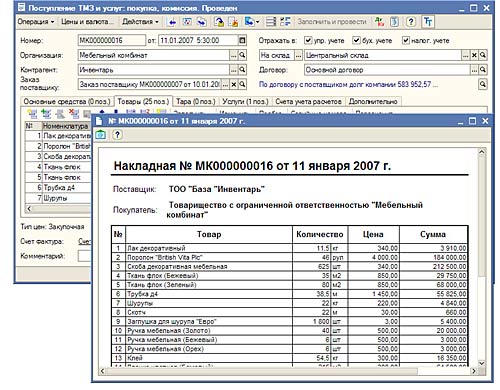Open help in main window toolbar
Viewport: 500px width, 390px height.
(x=411, y=22)
